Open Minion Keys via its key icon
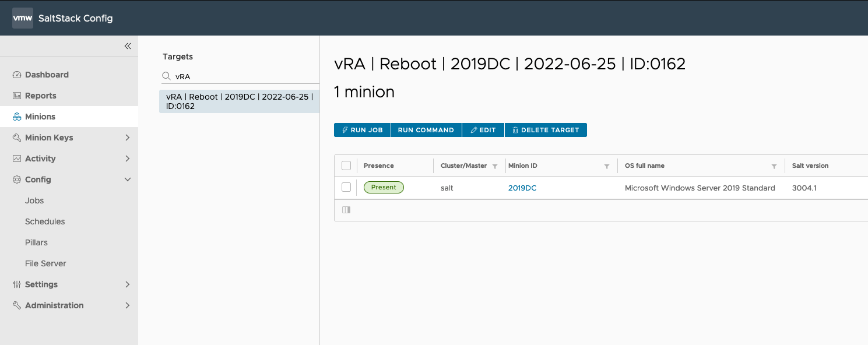Screen dimensions: 868x345 [16, 138]
